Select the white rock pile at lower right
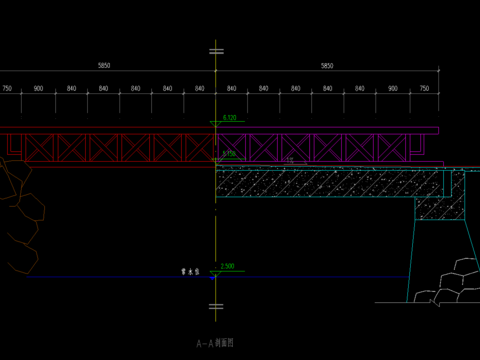 (447, 282)
